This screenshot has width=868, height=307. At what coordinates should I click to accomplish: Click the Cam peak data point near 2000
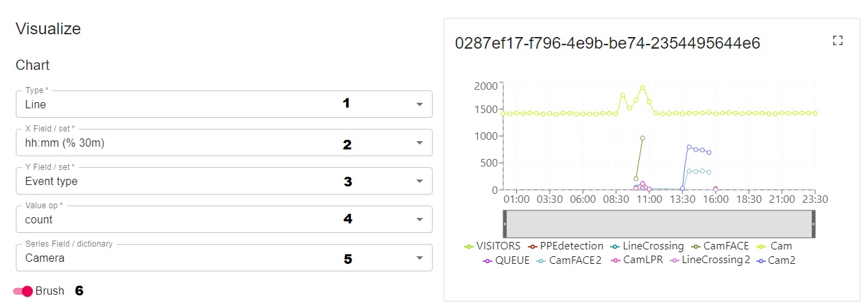(642, 88)
